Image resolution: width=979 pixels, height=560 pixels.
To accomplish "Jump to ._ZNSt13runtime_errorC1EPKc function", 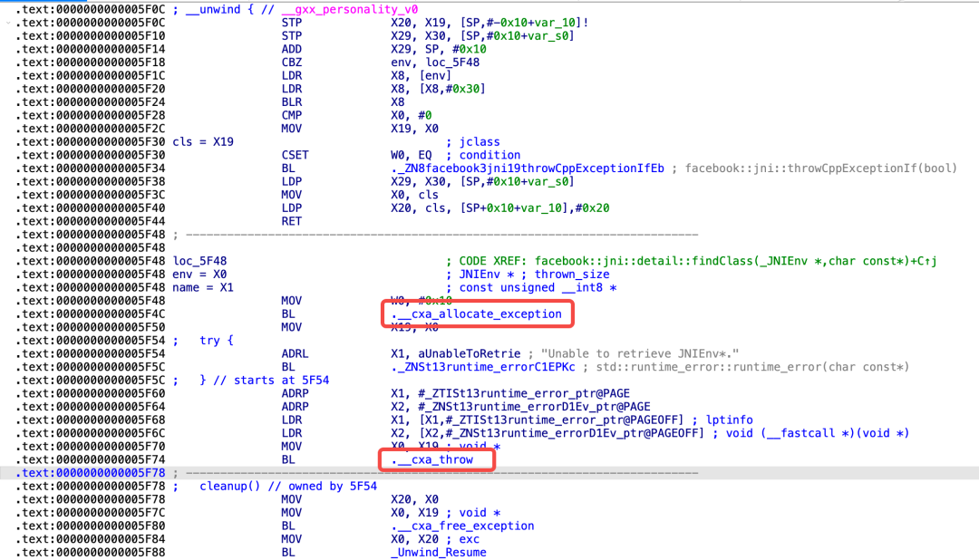I will [x=483, y=367].
